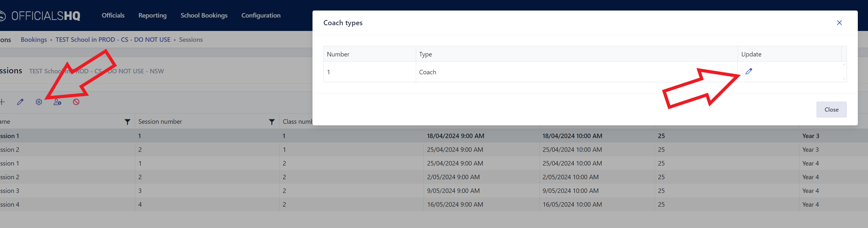Click the school subtitle ending in NSW
This screenshot has width=868, height=228.
pyautogui.click(x=96, y=71)
